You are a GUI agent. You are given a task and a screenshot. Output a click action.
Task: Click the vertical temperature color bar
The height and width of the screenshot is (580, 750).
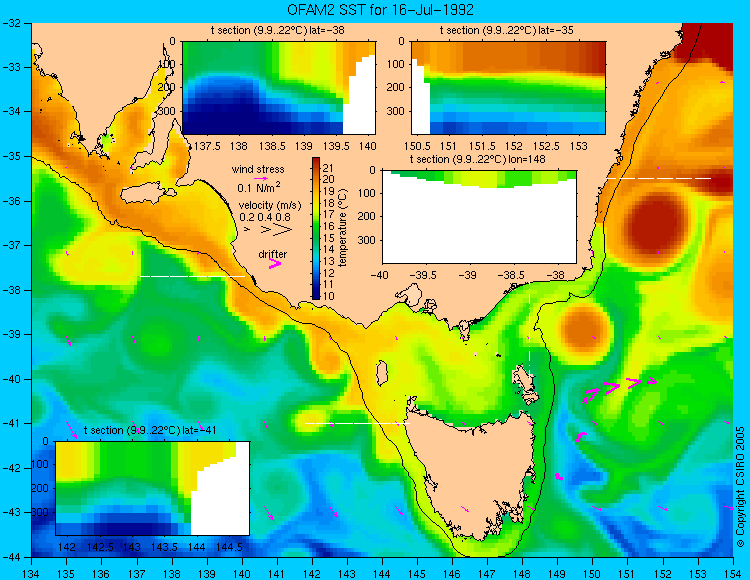pos(316,228)
